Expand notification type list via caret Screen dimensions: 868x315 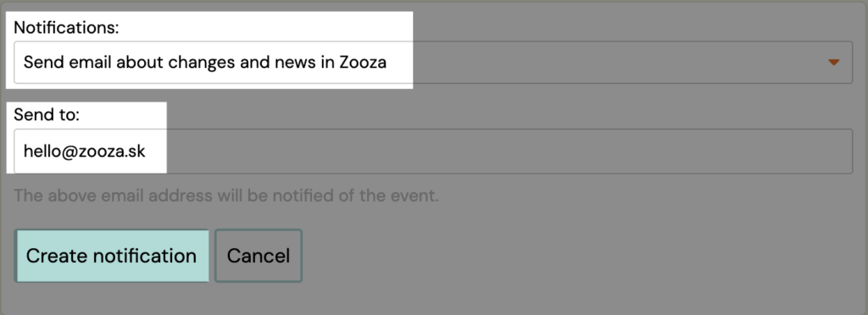(834, 63)
